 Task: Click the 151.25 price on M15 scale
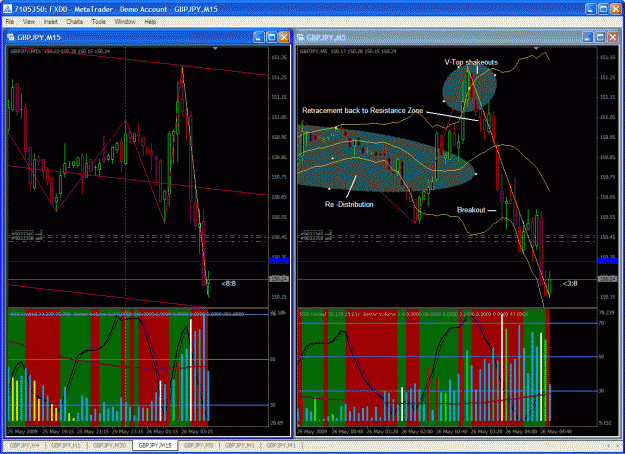click(x=279, y=77)
